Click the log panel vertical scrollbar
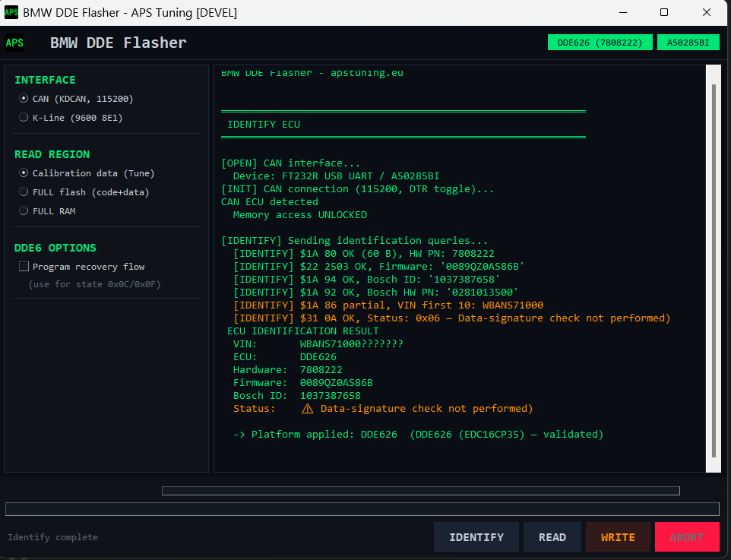Screen dimensions: 731x560 (714, 271)
